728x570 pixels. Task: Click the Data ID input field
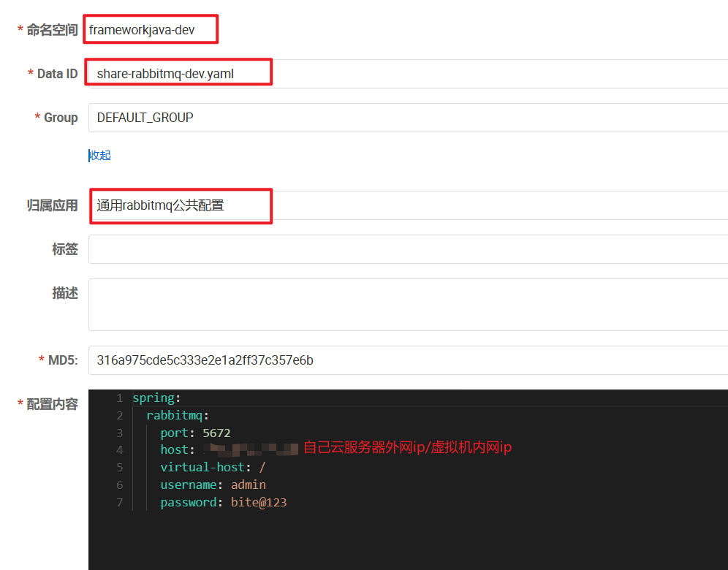[408, 74]
